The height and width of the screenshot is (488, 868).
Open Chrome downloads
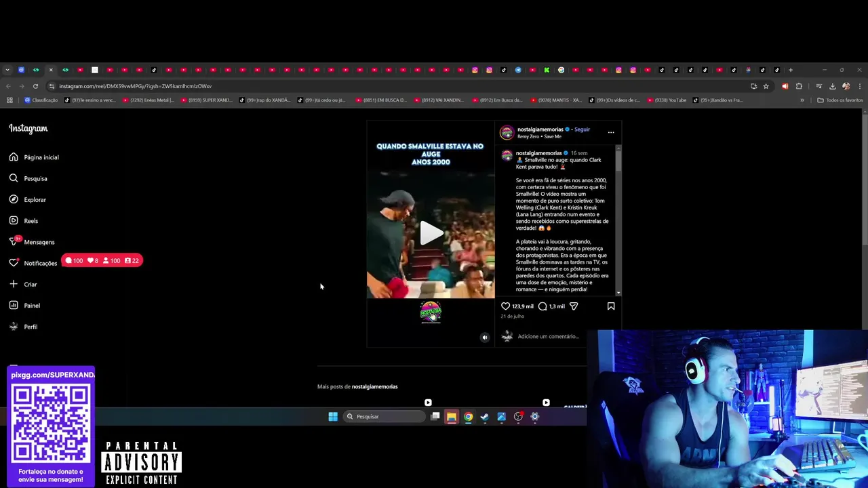pyautogui.click(x=832, y=86)
